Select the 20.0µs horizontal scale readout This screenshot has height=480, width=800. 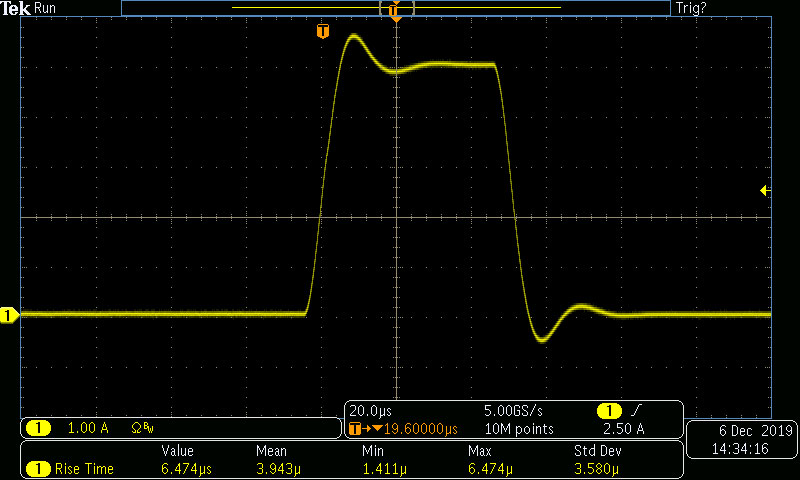pyautogui.click(x=372, y=411)
